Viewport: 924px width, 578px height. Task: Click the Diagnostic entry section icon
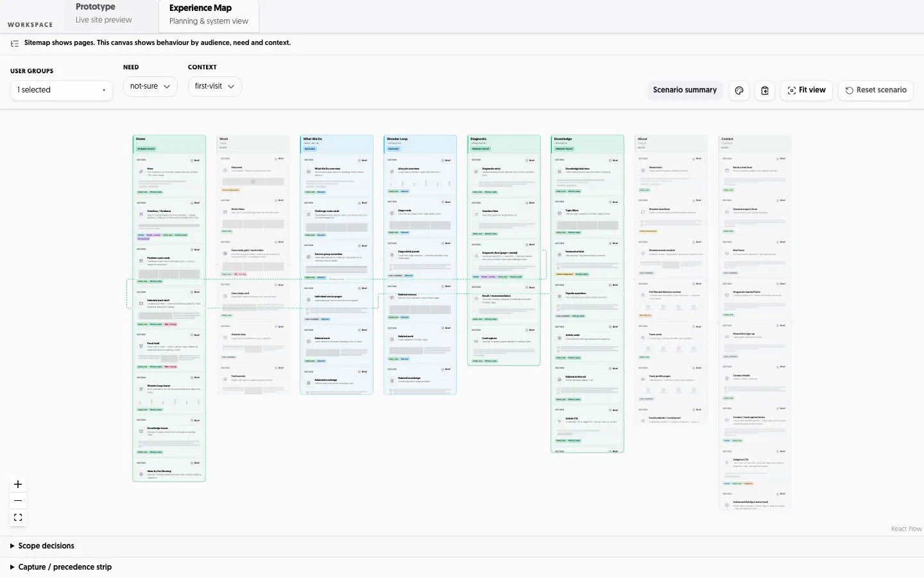[475, 171]
